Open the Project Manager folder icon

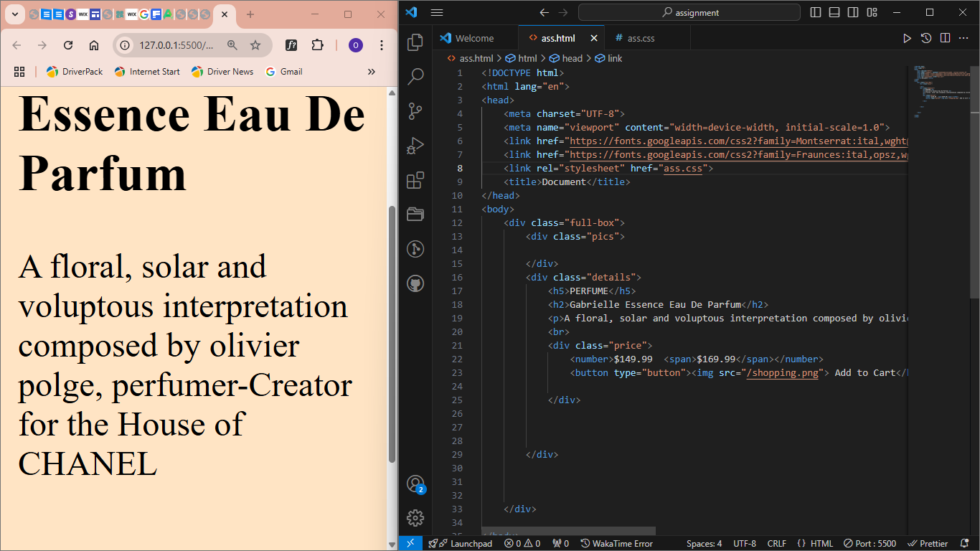click(x=415, y=215)
